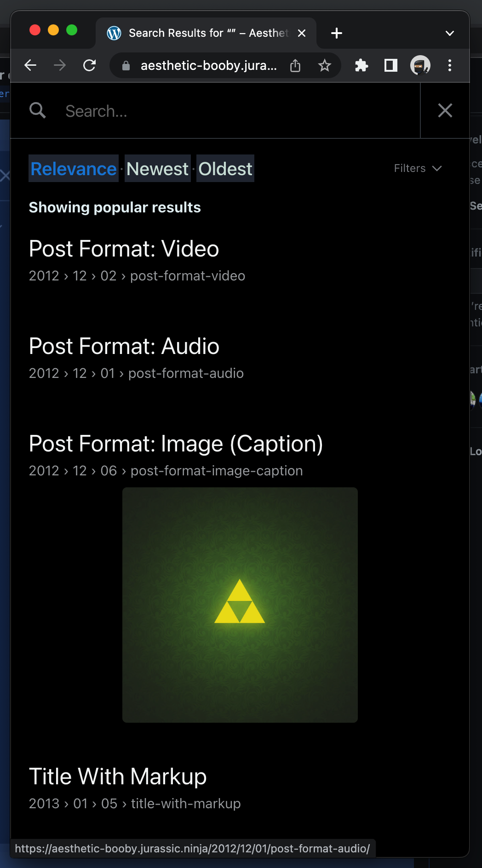Open Post Format: Image (Caption) result
Screen dimensions: 482x868
coord(176,444)
